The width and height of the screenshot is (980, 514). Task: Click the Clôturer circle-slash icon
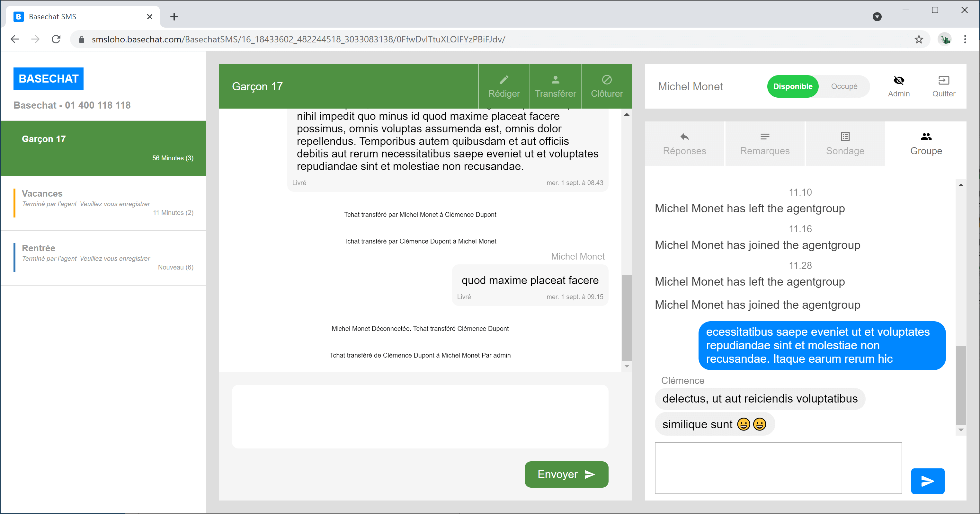coord(606,80)
